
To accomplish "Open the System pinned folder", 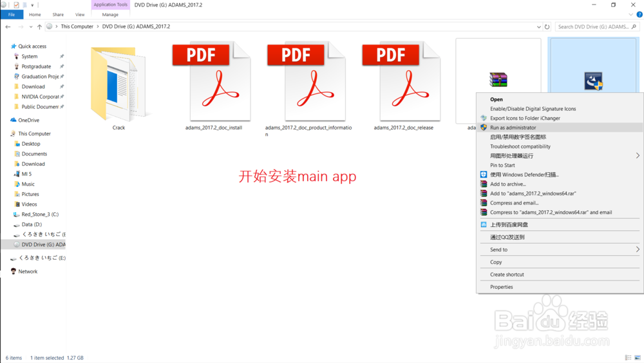I will tap(30, 56).
